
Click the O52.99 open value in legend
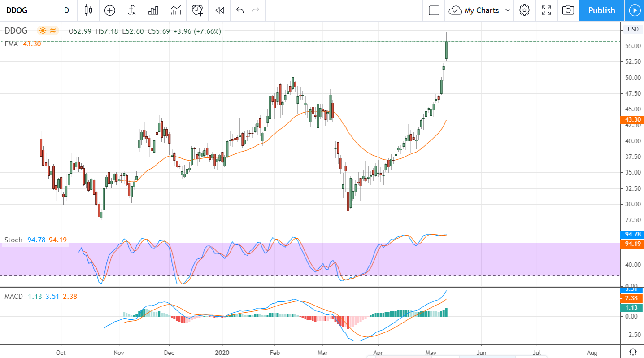click(80, 31)
